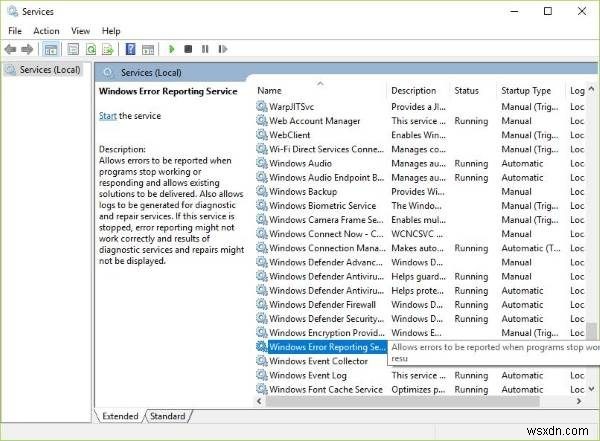Image resolution: width=600 pixels, height=441 pixels.
Task: Click the vertical scrollbar thumb
Action: point(592,332)
